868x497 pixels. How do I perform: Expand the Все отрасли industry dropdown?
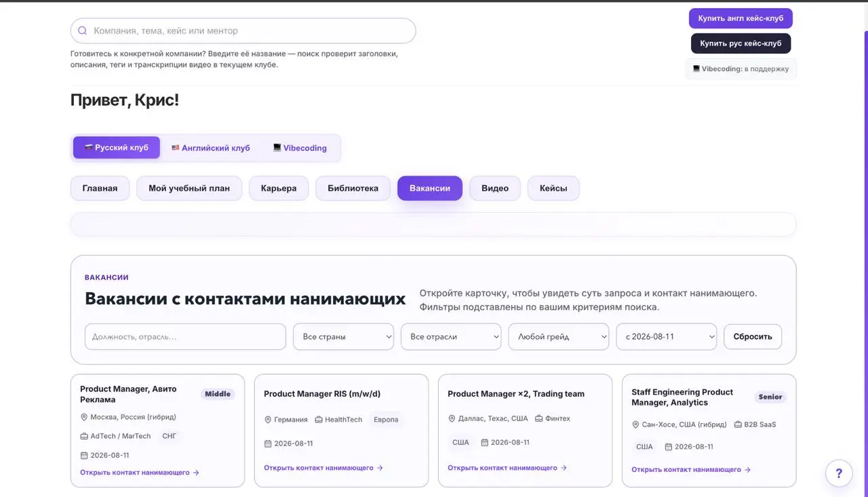point(451,336)
